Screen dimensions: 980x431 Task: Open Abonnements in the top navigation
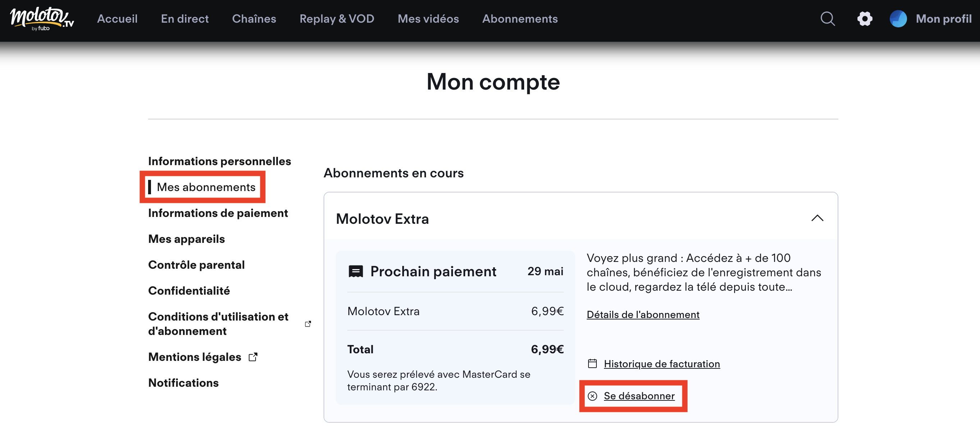(x=520, y=19)
